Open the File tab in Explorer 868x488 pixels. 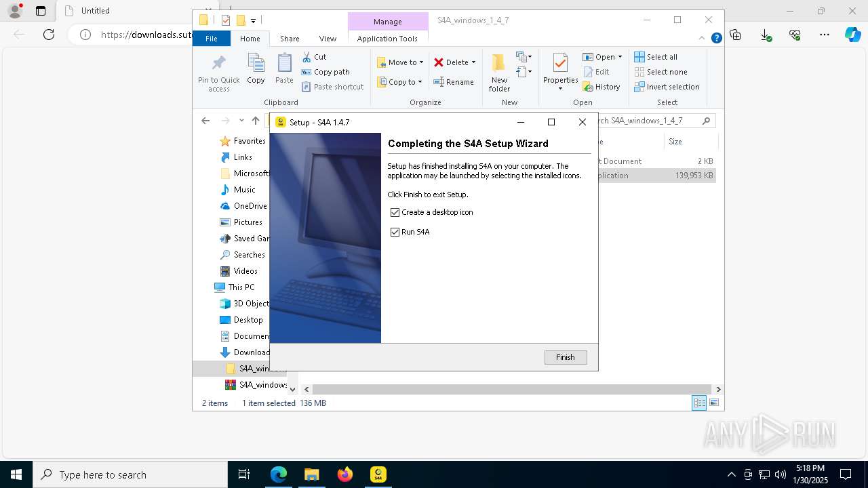(212, 39)
